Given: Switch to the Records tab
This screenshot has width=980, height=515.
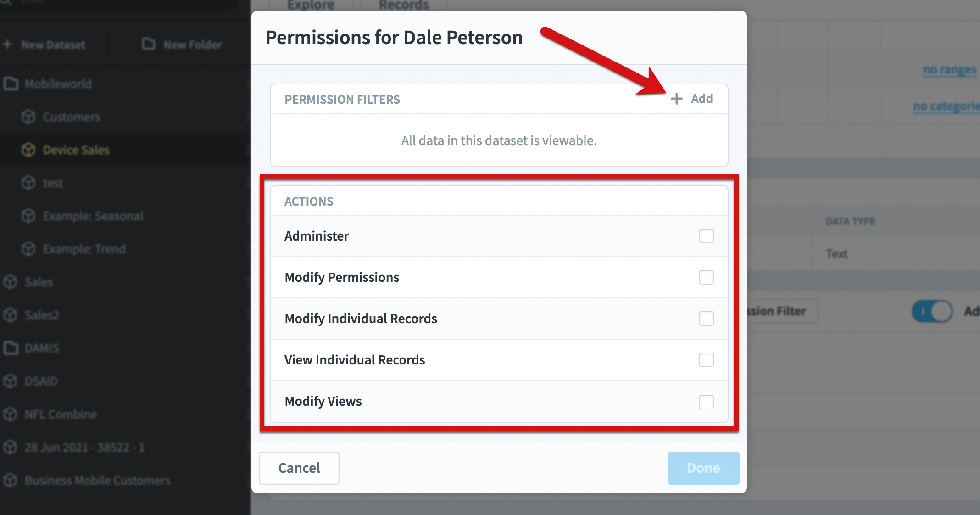Looking at the screenshot, I should pos(404,5).
